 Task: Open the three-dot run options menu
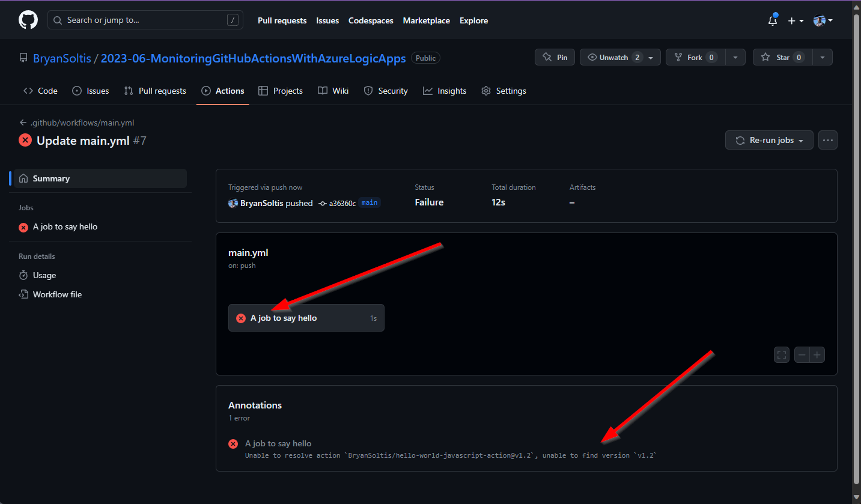click(x=828, y=140)
